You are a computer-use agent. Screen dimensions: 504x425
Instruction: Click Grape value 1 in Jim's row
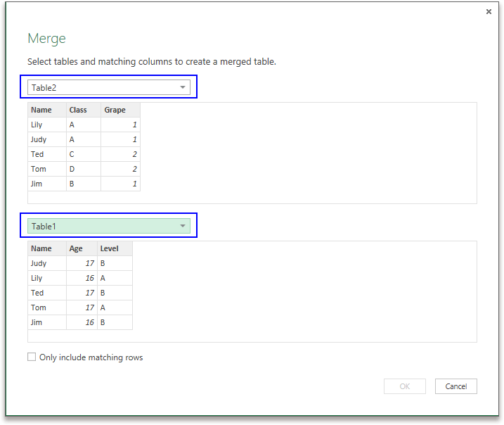120,184
